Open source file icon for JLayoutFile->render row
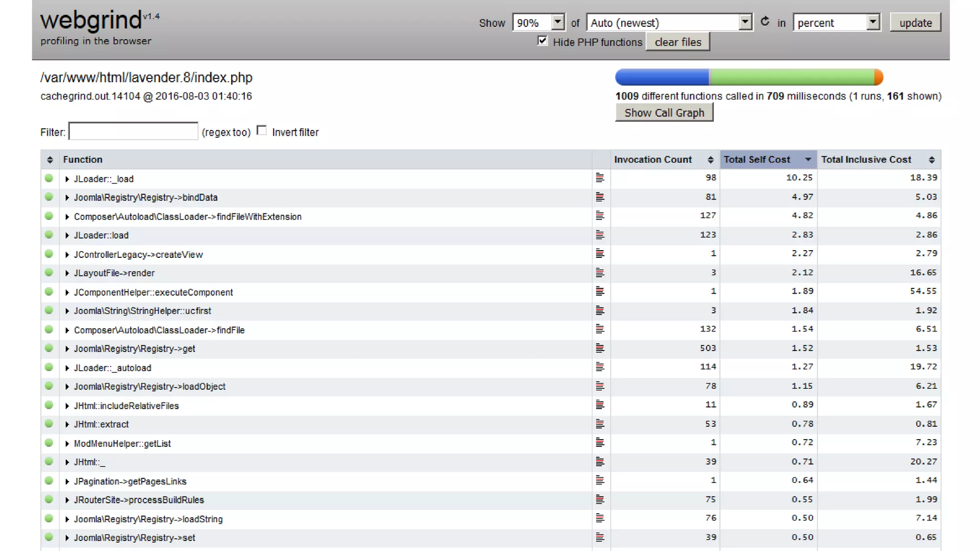Viewport: 980px width, 551px height. pos(600,273)
